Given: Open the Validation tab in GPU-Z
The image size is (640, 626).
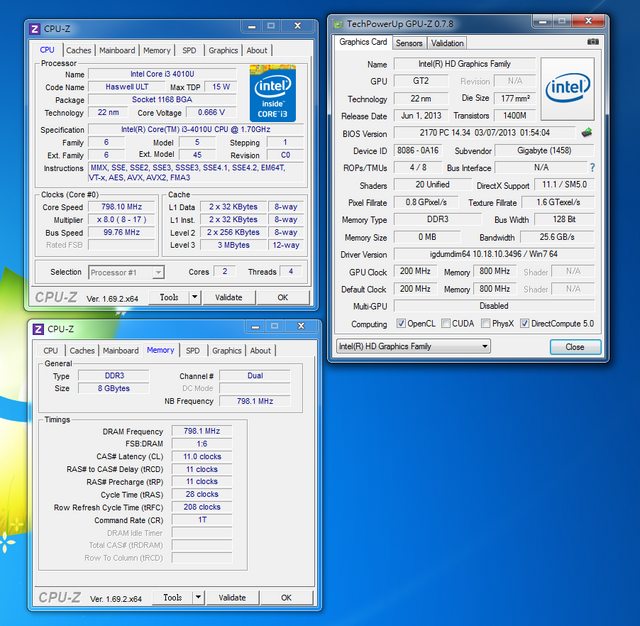Looking at the screenshot, I should tap(447, 43).
